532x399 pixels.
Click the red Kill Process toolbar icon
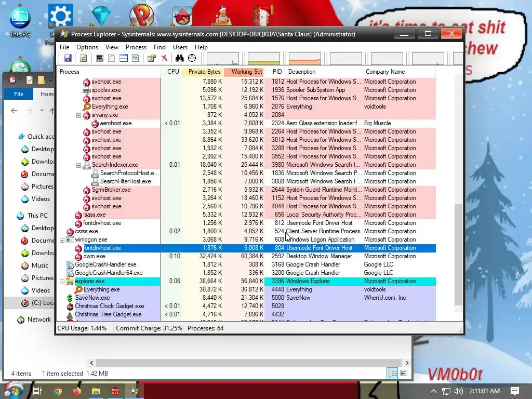coord(164,58)
